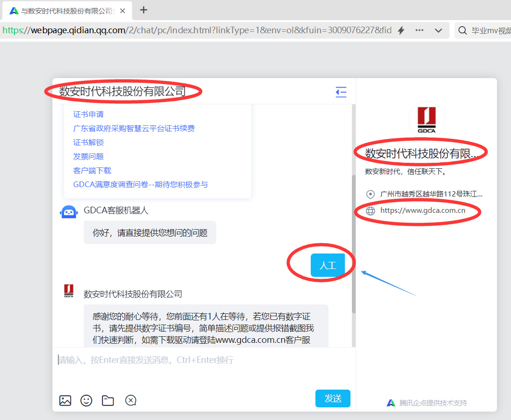
Task: Click the 感谢您的耐心等待 waiting message
Action: click(x=206, y=326)
